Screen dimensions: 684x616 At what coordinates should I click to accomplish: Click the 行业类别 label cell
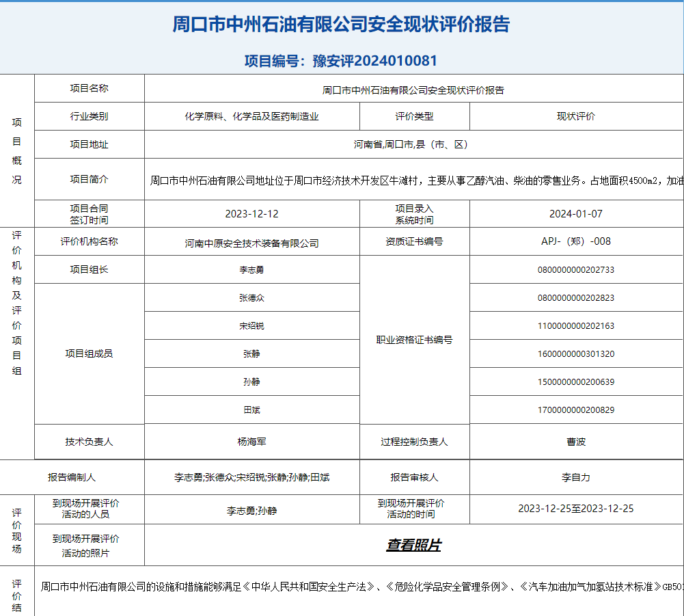click(x=89, y=116)
